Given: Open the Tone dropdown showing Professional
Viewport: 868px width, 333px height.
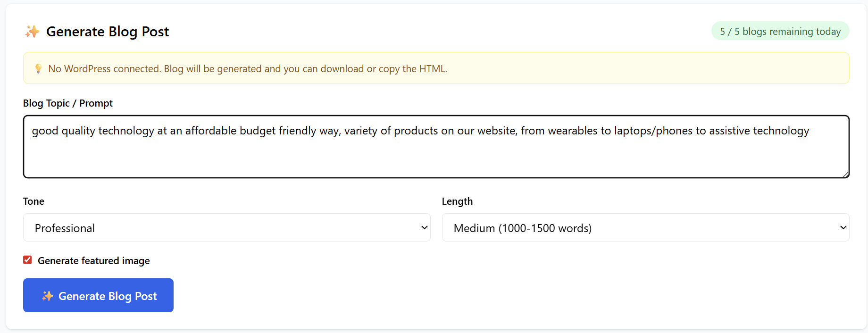Looking at the screenshot, I should pos(226,228).
